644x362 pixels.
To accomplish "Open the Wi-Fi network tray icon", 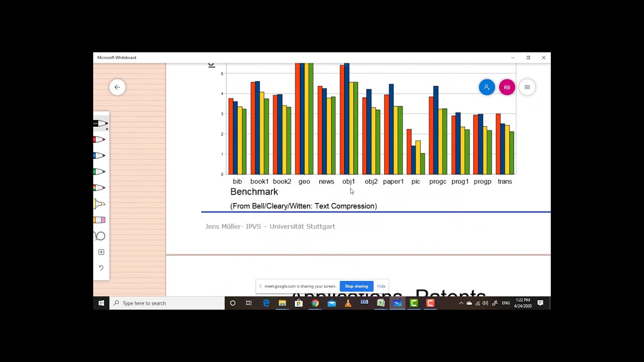I will [x=477, y=303].
